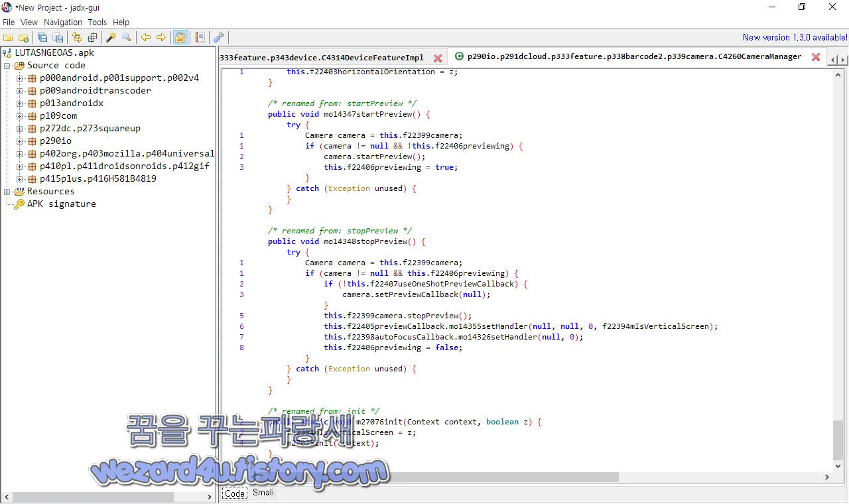The height and width of the screenshot is (504, 849).
Task: Click mo14326setHandler call in code
Action: [x=497, y=337]
